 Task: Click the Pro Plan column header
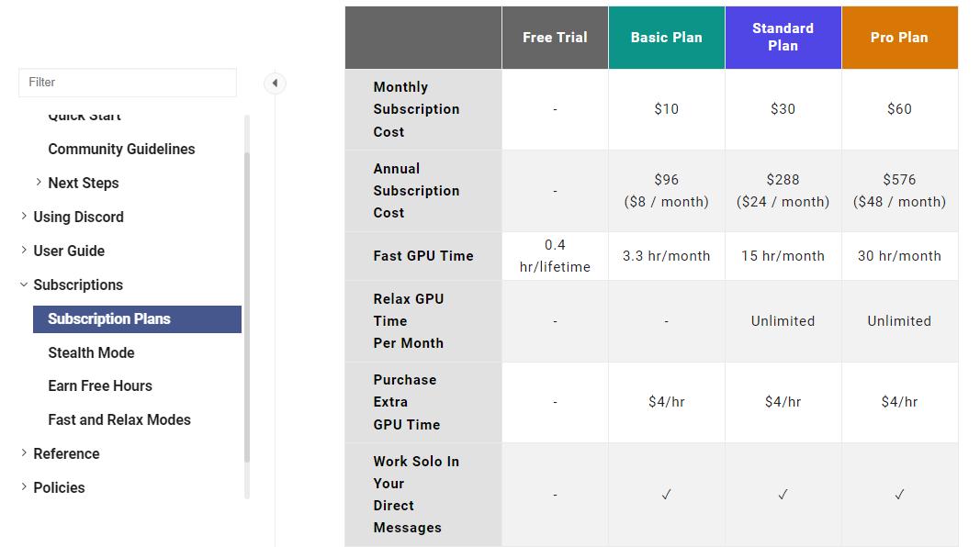899,38
